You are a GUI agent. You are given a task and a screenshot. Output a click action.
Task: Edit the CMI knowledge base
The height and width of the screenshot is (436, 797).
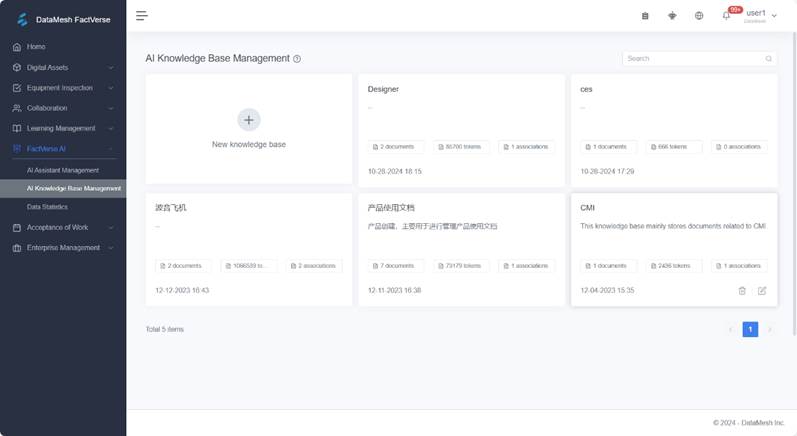click(x=762, y=290)
